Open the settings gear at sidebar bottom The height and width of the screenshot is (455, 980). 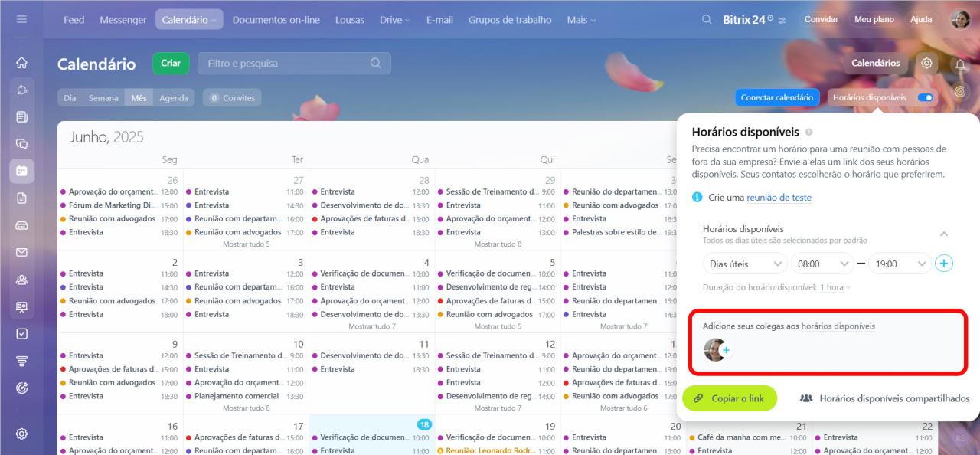21,434
